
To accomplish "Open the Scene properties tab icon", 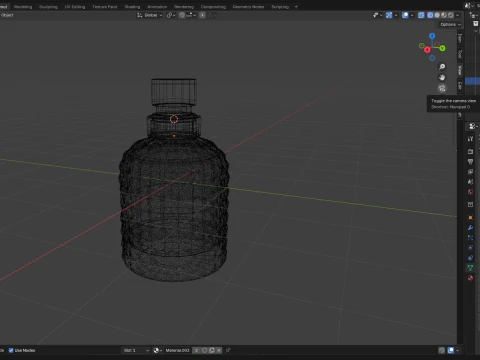I will click(x=470, y=182).
